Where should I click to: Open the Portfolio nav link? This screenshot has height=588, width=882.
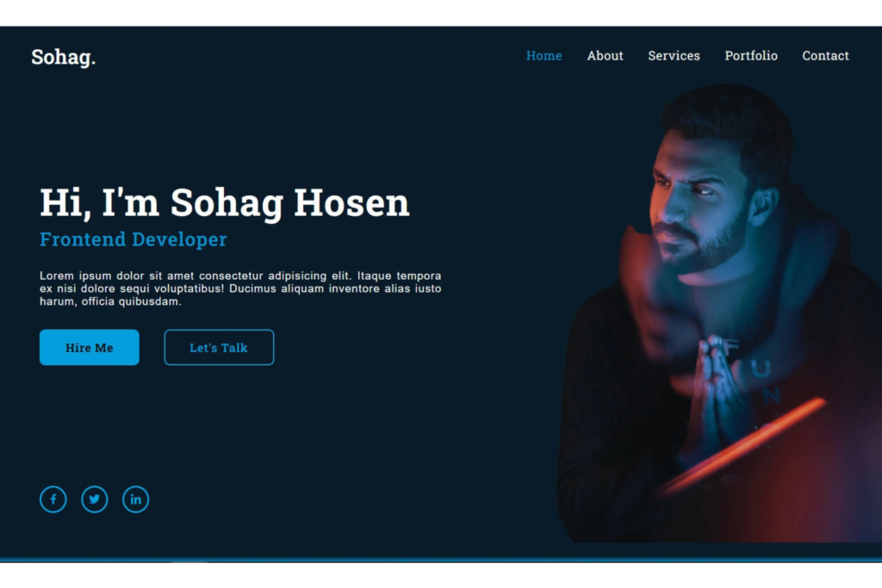click(x=751, y=56)
